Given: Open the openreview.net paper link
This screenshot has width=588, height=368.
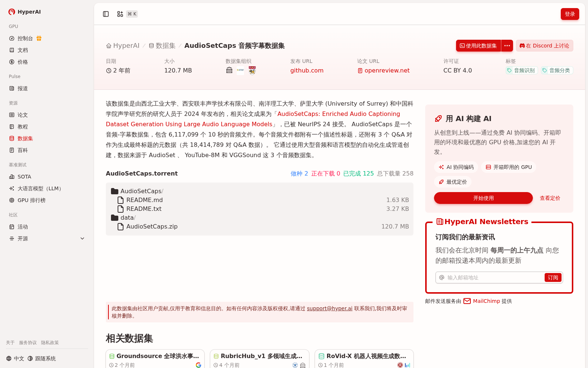Looking at the screenshot, I should tap(383, 70).
